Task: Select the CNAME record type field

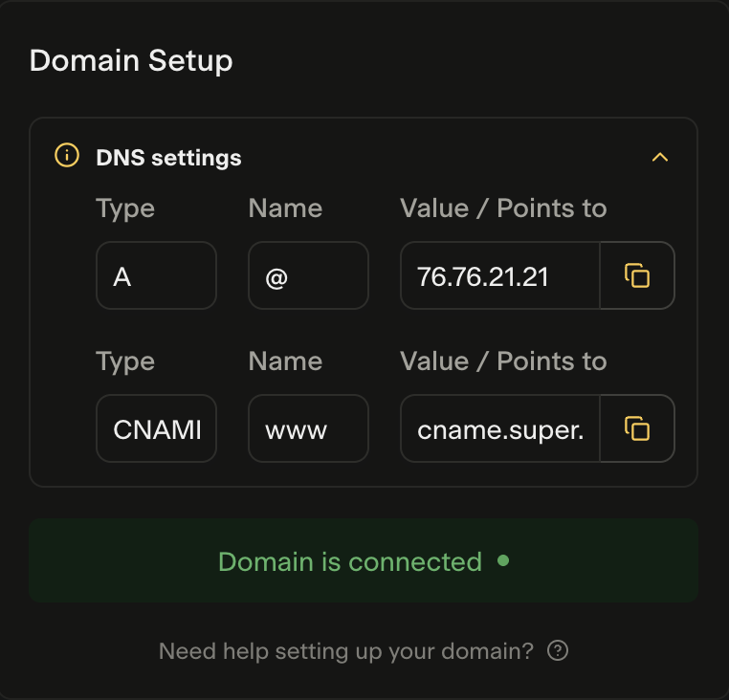Action: (156, 428)
